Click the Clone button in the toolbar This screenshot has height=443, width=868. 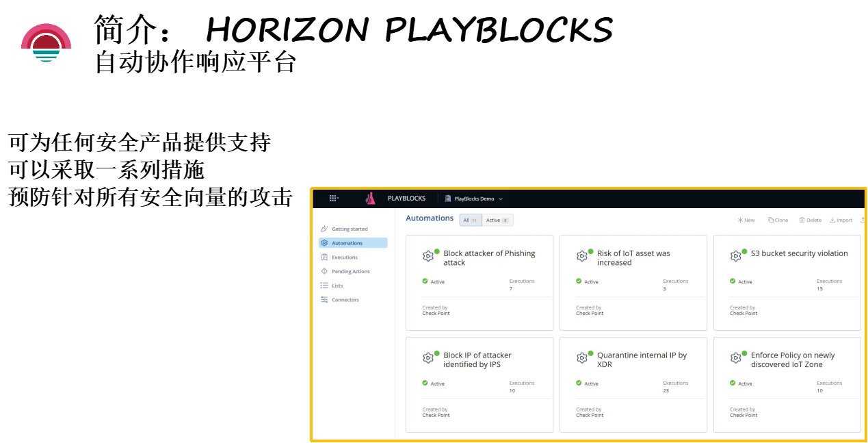tap(778, 220)
